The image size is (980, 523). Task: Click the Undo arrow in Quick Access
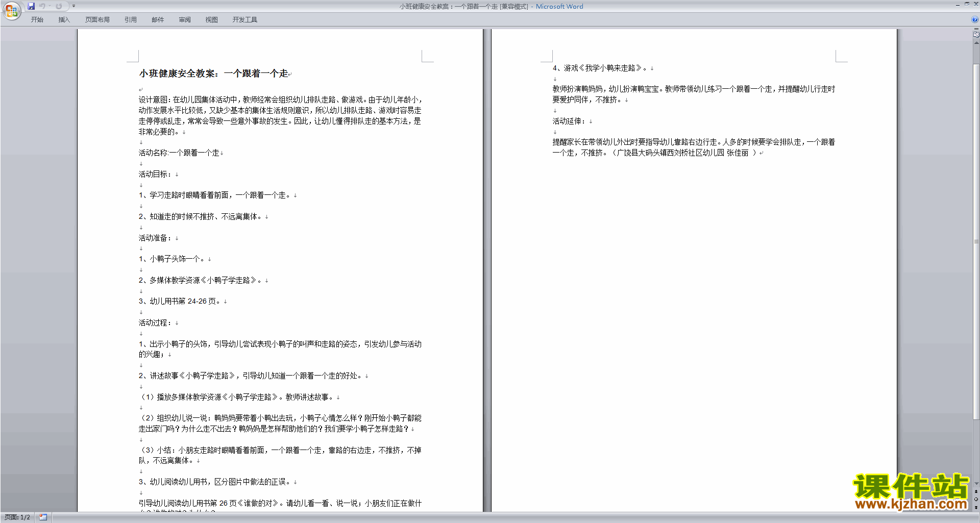42,6
